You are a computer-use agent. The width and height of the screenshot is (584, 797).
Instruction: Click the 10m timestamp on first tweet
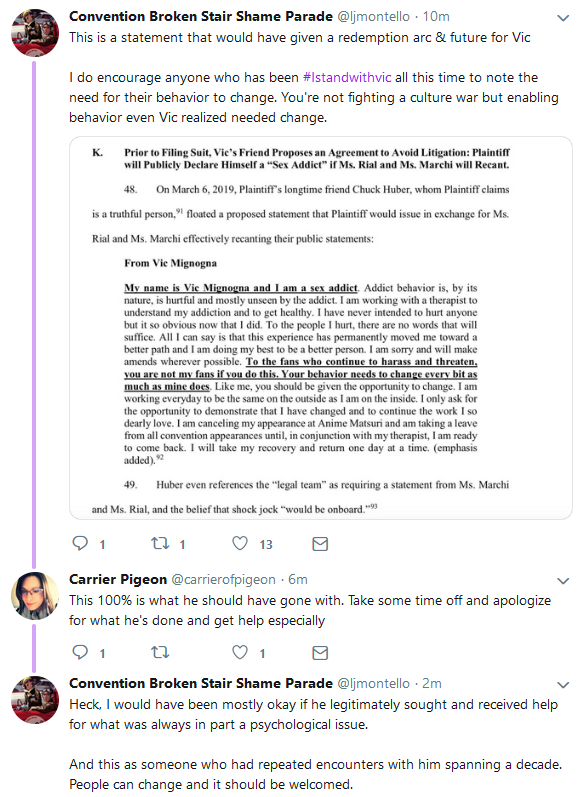(436, 17)
